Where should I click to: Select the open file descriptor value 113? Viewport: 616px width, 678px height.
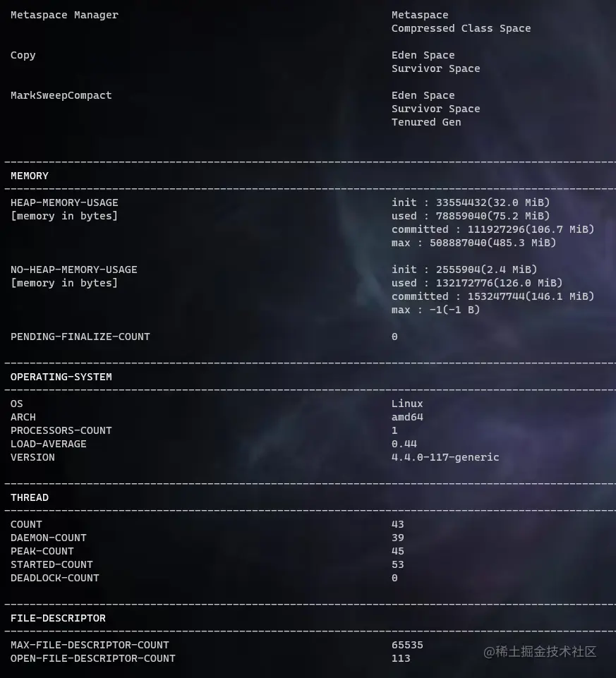click(401, 658)
